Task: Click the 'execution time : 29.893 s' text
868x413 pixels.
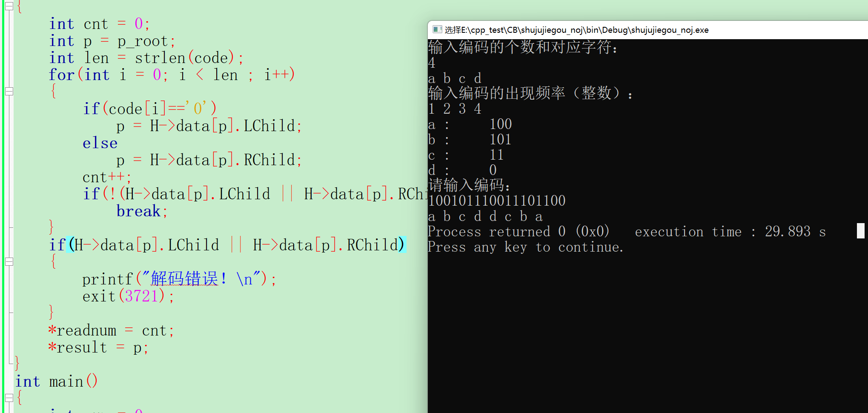Action: (x=730, y=232)
